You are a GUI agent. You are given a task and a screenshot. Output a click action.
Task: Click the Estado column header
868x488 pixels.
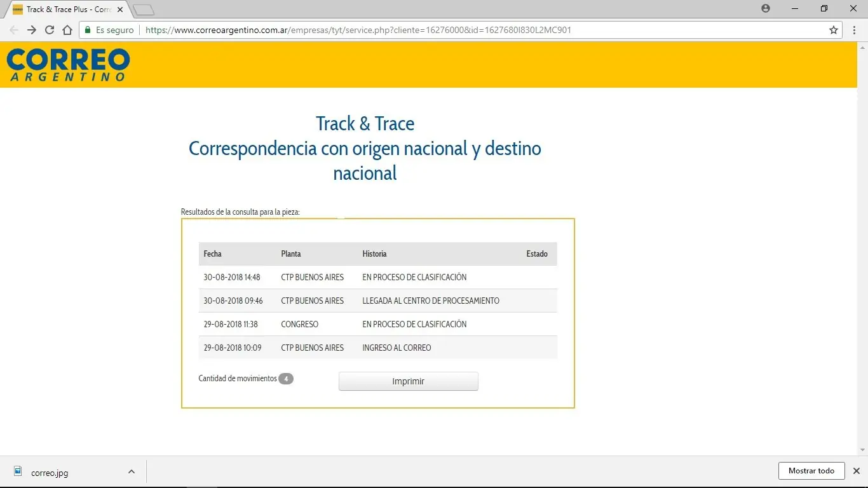[537, 254]
